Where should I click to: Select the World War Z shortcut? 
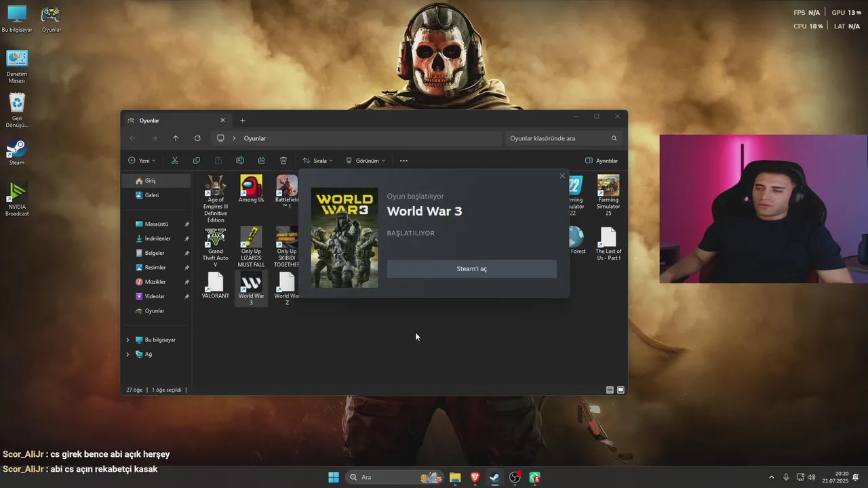(x=286, y=288)
